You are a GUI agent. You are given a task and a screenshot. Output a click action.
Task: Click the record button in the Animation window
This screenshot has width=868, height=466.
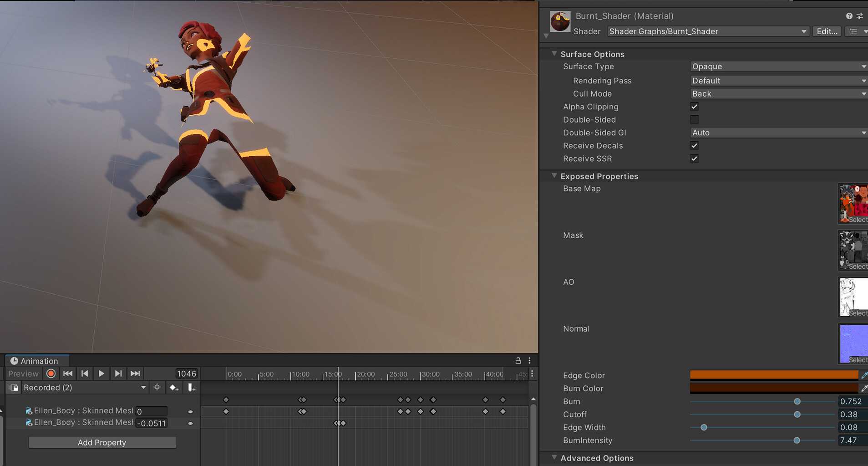pyautogui.click(x=51, y=373)
